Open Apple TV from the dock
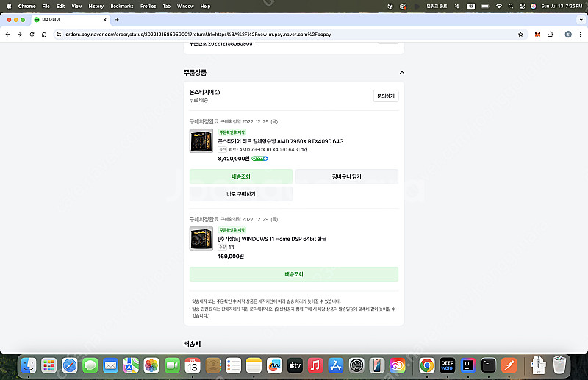 (x=295, y=365)
